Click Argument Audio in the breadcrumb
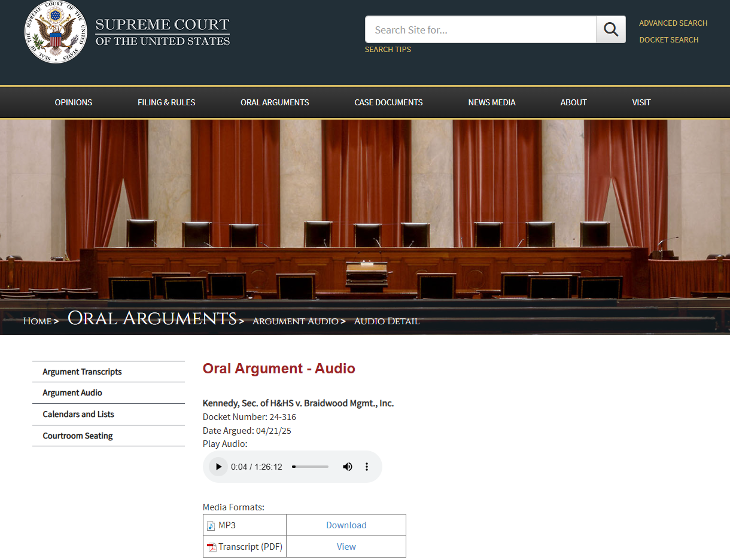The width and height of the screenshot is (730, 560). tap(295, 321)
